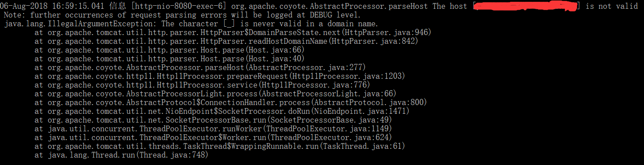The image size is (644, 165).
Task: Click the readHostDomainName HttpParser.java:842 frame
Action: [x=226, y=41]
